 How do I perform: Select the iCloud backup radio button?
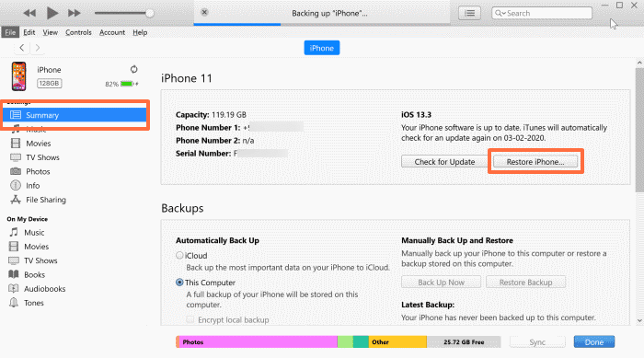(179, 255)
